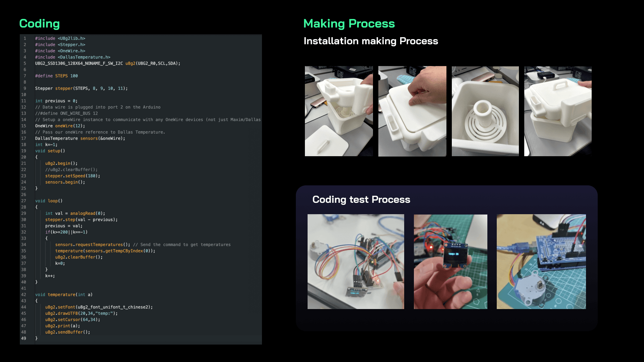
Task: Select the OLED display temp reading photo
Action: coord(450,261)
